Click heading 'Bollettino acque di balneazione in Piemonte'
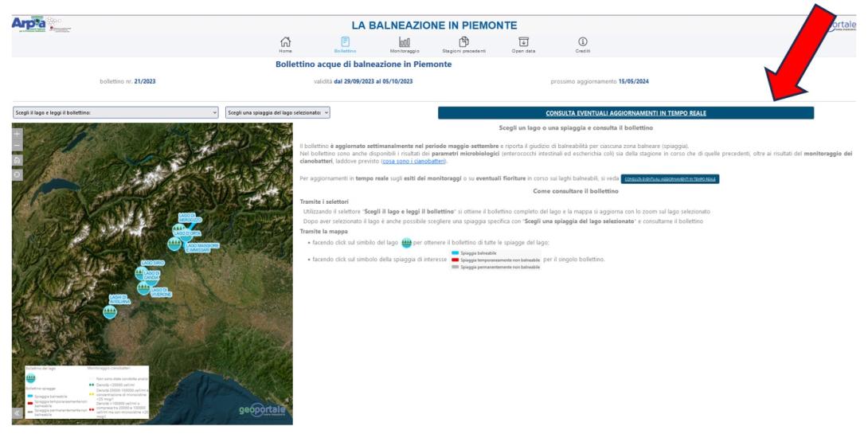 (364, 65)
